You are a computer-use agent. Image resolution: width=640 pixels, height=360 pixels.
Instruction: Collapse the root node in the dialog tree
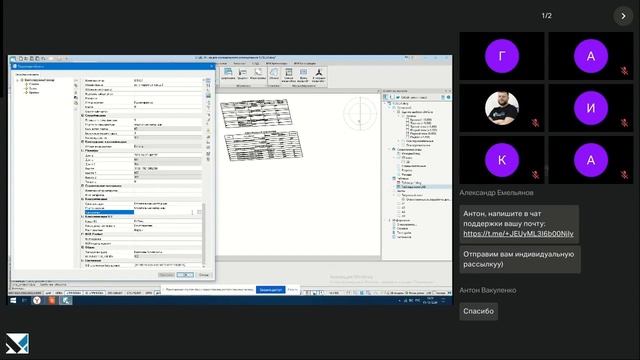[x=18, y=80]
